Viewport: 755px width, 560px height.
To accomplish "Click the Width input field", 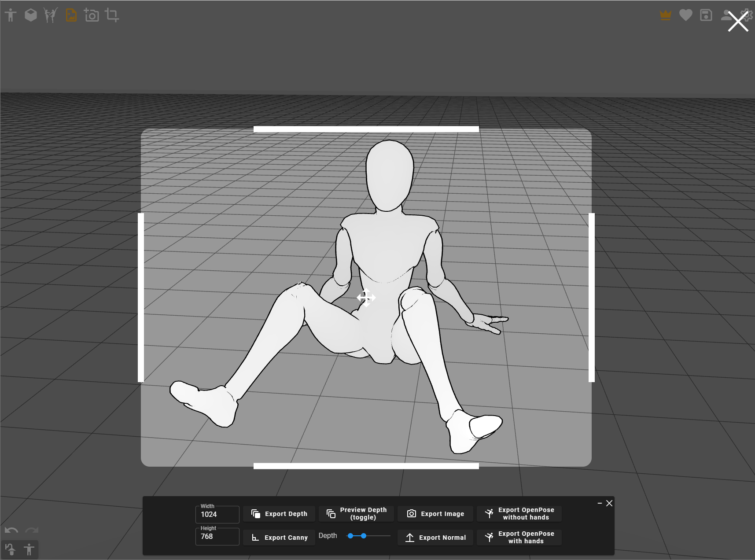I will (217, 515).
